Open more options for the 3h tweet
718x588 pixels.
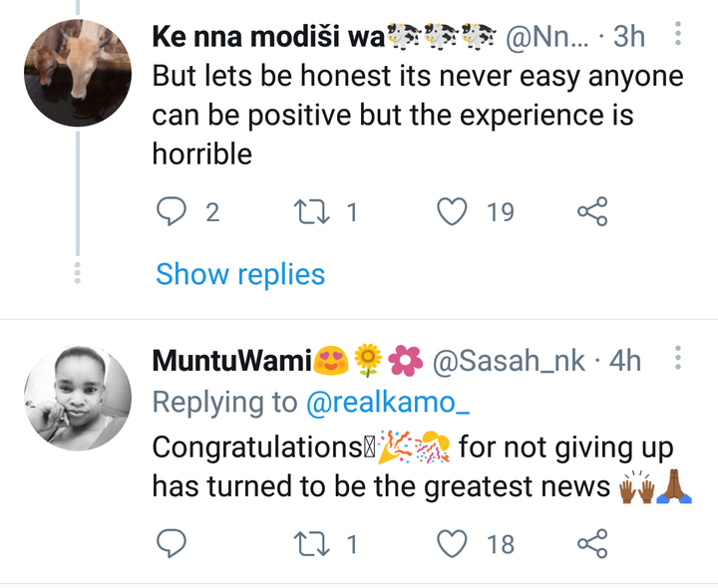[678, 34]
